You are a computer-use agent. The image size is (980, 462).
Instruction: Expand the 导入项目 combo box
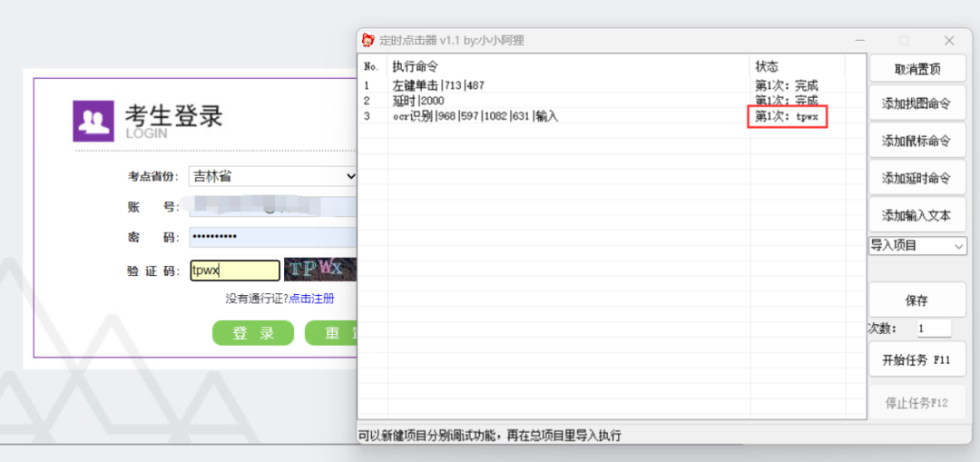coord(917,246)
